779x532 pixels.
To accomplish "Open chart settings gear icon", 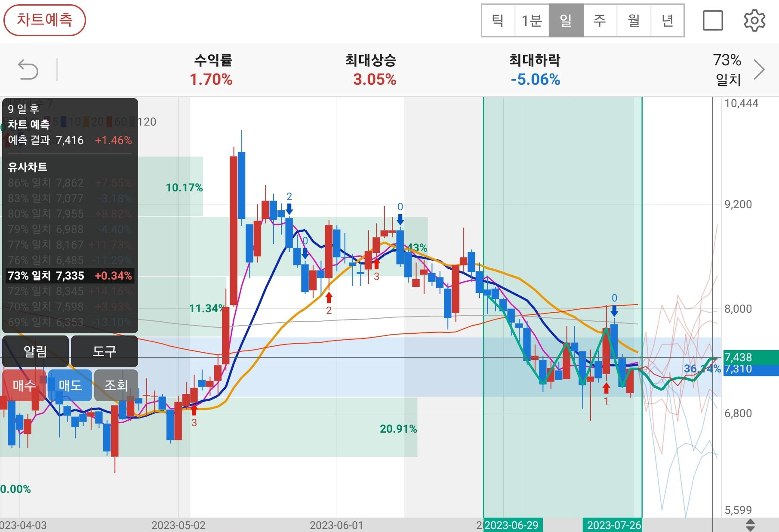I will [754, 21].
